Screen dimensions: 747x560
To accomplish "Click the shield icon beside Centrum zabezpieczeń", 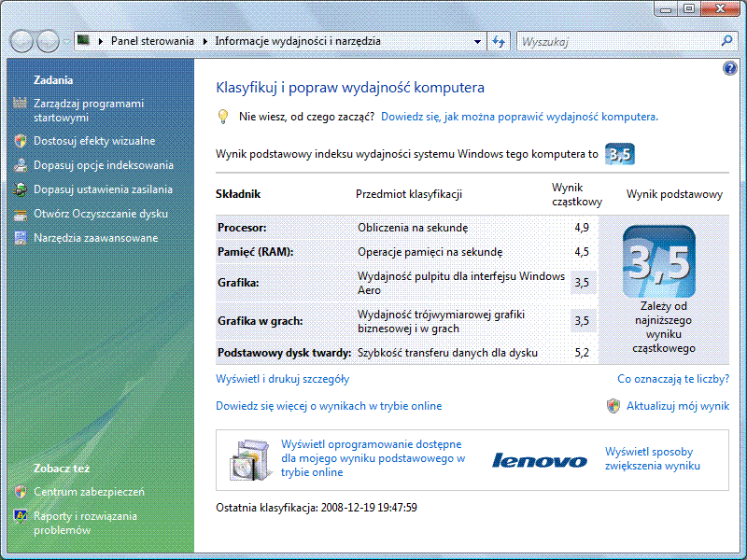I will [20, 492].
